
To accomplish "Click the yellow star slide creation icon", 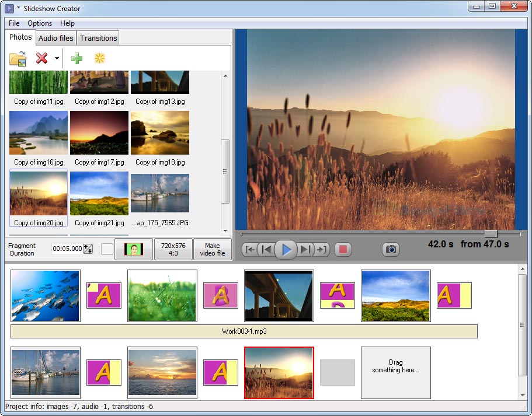I will point(99,58).
